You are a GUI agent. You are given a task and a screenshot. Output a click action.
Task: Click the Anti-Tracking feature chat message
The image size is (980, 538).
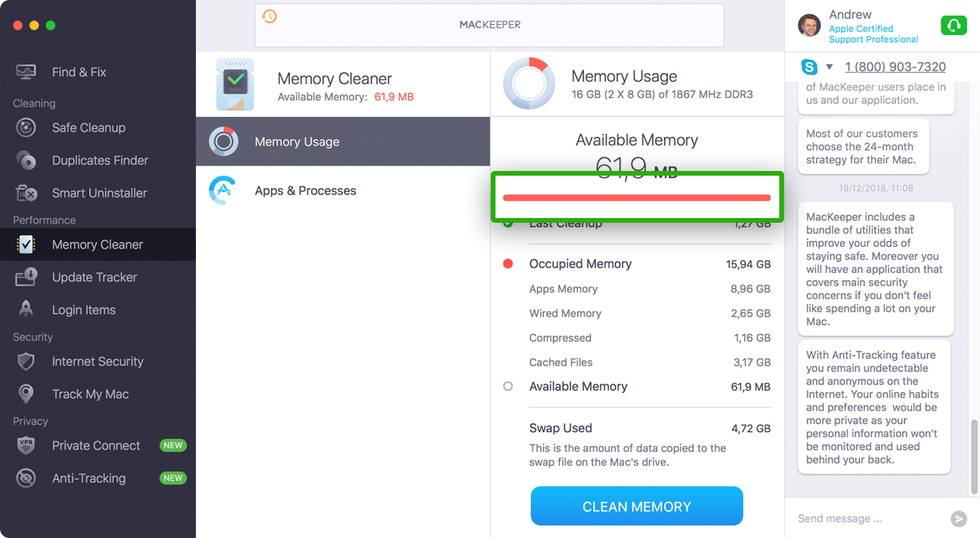point(874,407)
